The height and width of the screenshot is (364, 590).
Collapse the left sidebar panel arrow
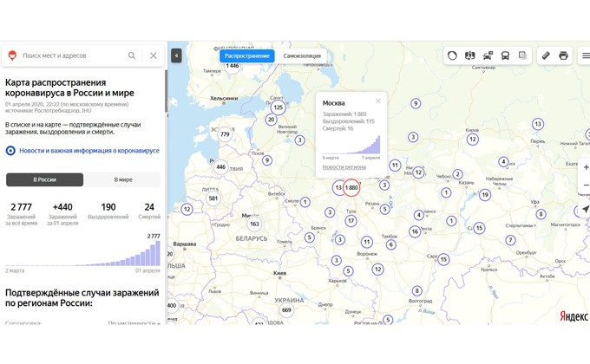click(176, 55)
